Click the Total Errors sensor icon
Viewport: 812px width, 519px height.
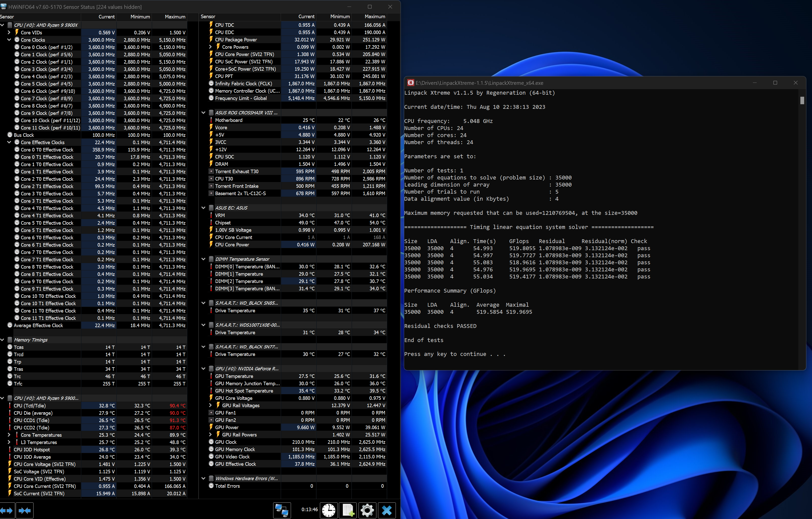tap(211, 486)
